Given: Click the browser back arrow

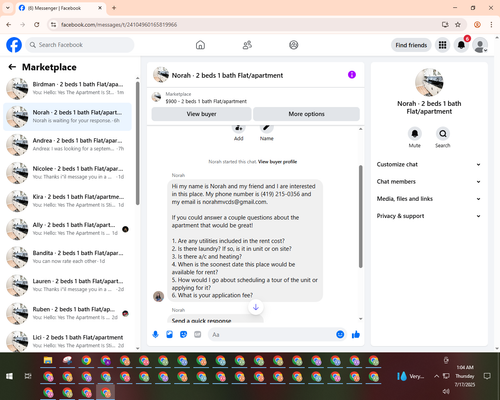Looking at the screenshot, I should (x=9, y=24).
